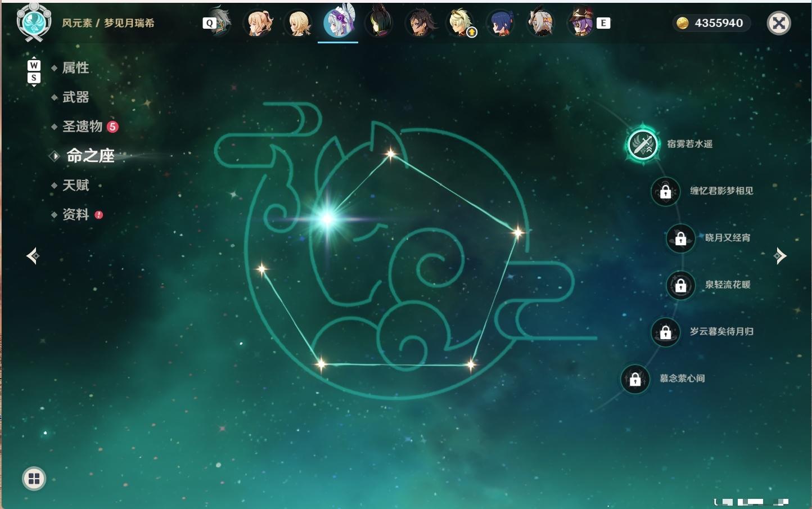Open the 天赋 talents tab
The height and width of the screenshot is (509, 812).
(x=75, y=185)
